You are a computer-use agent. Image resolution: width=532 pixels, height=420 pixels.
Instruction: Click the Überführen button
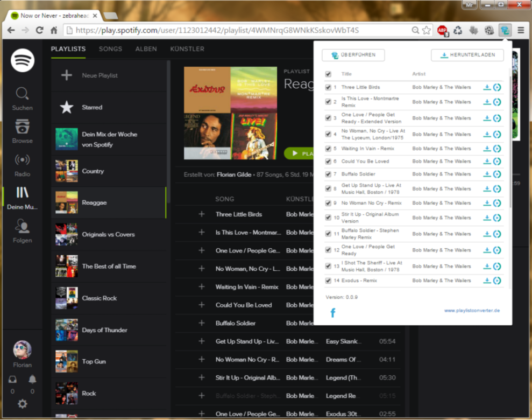[x=353, y=55]
